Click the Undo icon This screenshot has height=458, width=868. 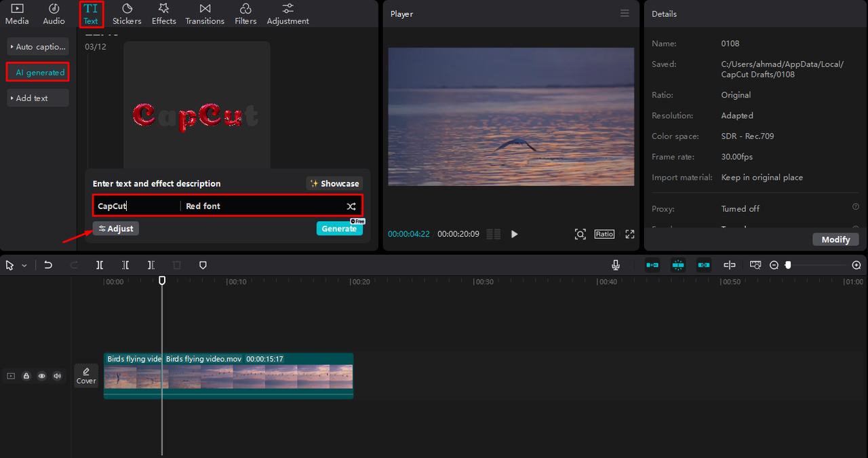48,265
